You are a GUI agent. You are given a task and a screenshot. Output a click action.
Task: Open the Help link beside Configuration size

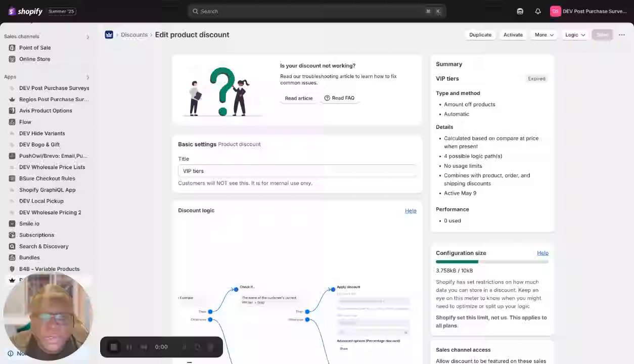(x=542, y=253)
